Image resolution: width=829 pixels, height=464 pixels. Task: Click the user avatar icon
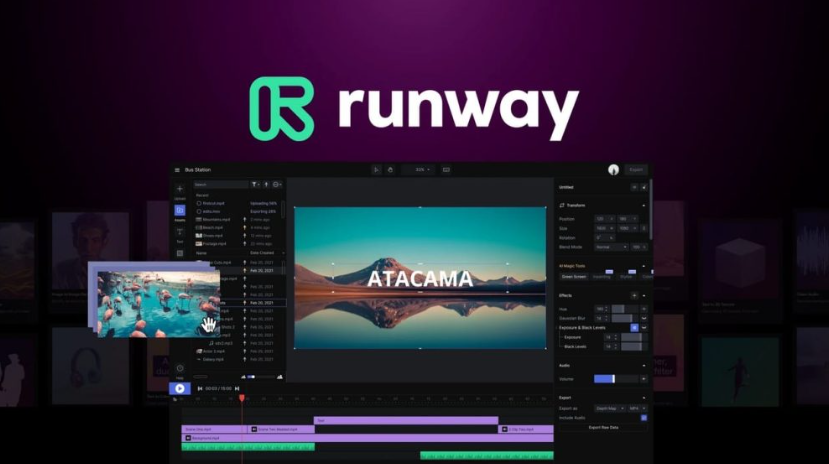(613, 170)
